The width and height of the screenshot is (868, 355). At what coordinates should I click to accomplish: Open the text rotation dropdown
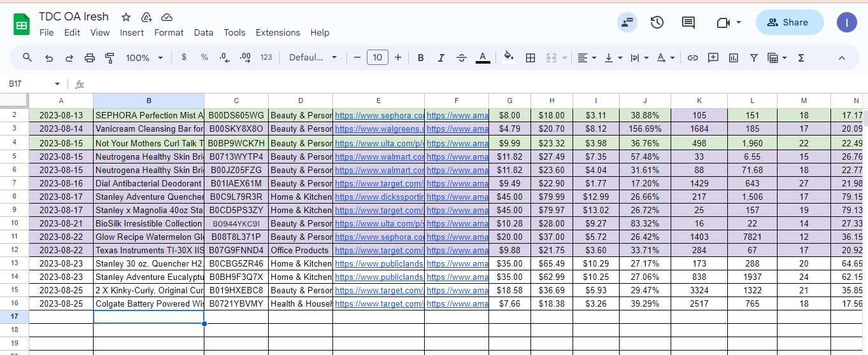pos(665,58)
